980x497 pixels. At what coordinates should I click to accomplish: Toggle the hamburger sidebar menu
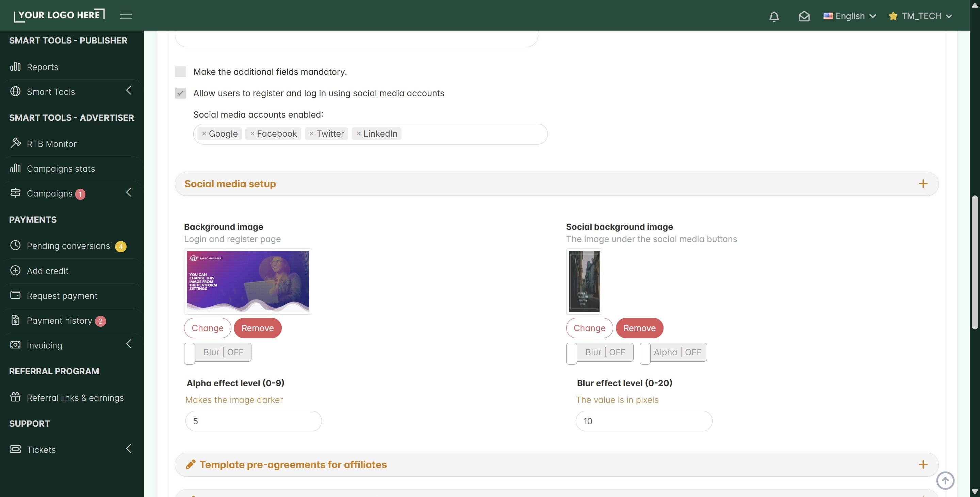pos(126,15)
